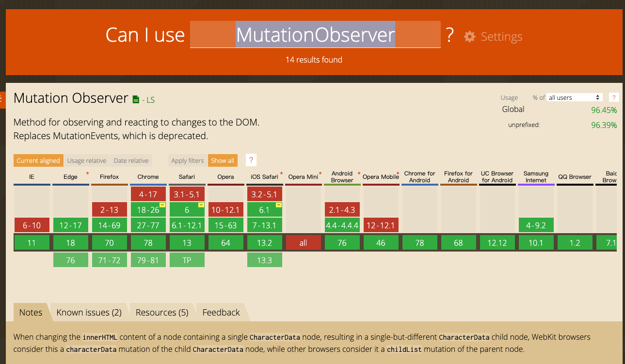Image resolution: width=625 pixels, height=364 pixels.
Task: Click Firefox 71-72 cell
Action: point(110,260)
